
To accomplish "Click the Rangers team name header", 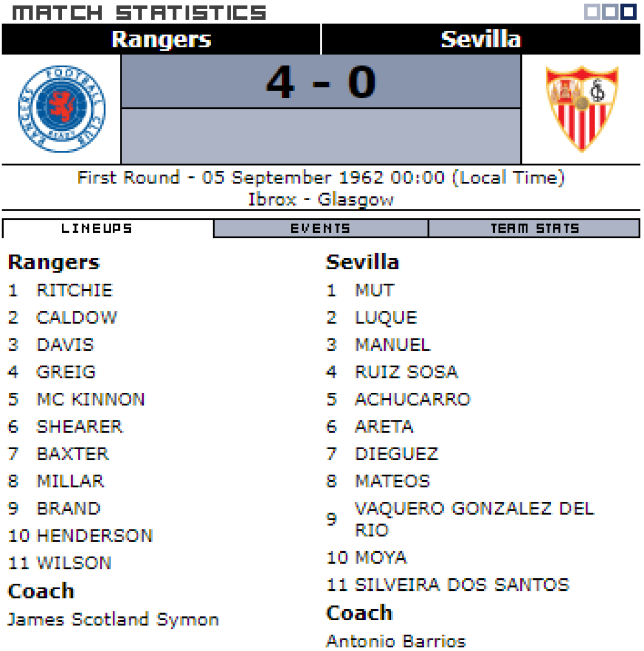I will click(161, 39).
